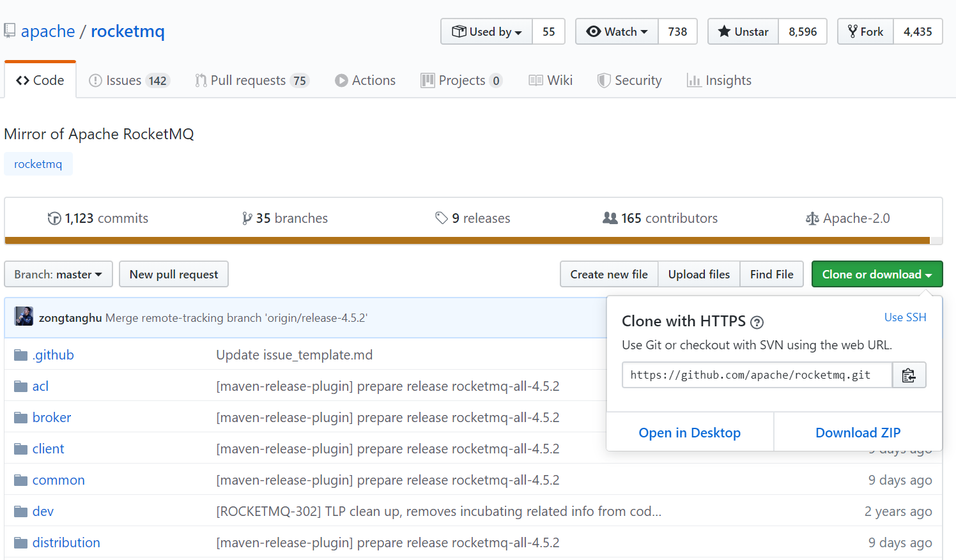Open the .github folder
This screenshot has height=560, width=956.
pos(53,355)
